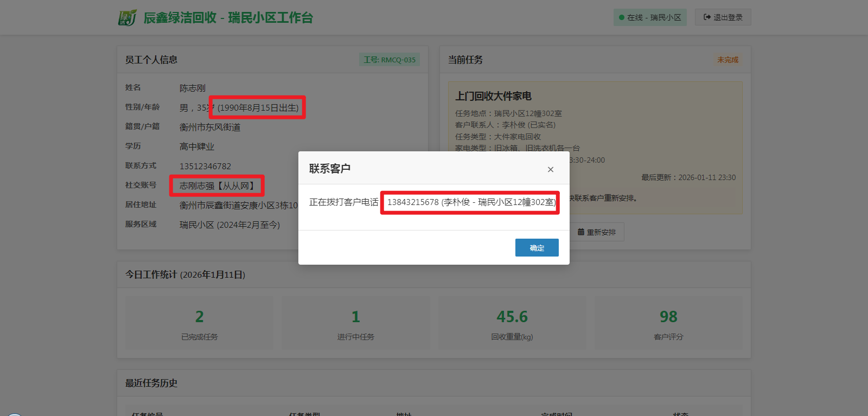Click the social account 志刚志强【从从网】
868x416 pixels.
point(218,185)
